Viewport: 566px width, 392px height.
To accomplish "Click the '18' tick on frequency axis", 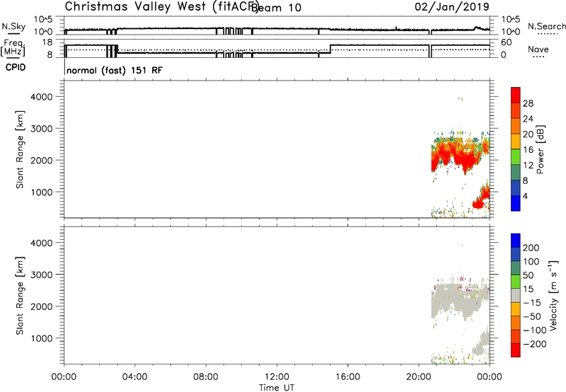I will (47, 42).
